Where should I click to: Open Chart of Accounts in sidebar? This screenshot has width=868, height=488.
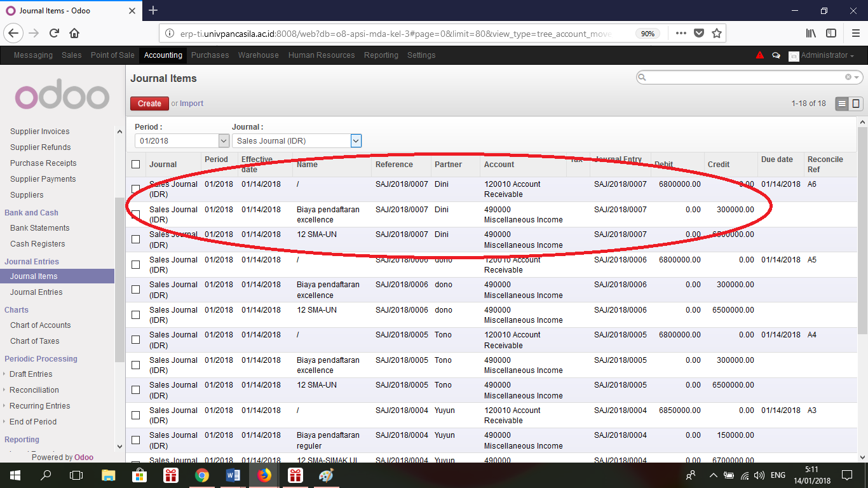point(41,325)
